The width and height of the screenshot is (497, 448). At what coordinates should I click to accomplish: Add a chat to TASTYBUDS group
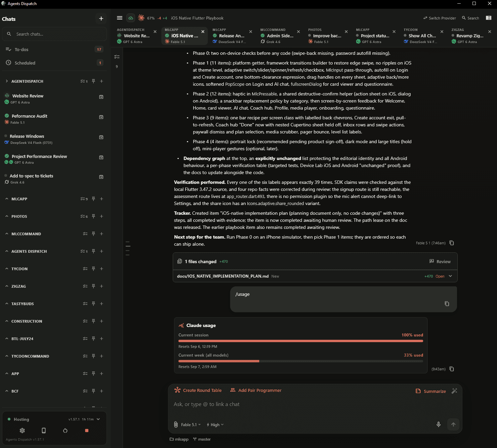101,304
